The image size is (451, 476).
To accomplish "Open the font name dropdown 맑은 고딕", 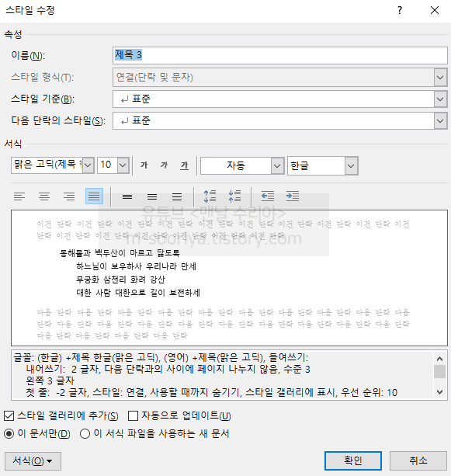I will pyautogui.click(x=88, y=165).
